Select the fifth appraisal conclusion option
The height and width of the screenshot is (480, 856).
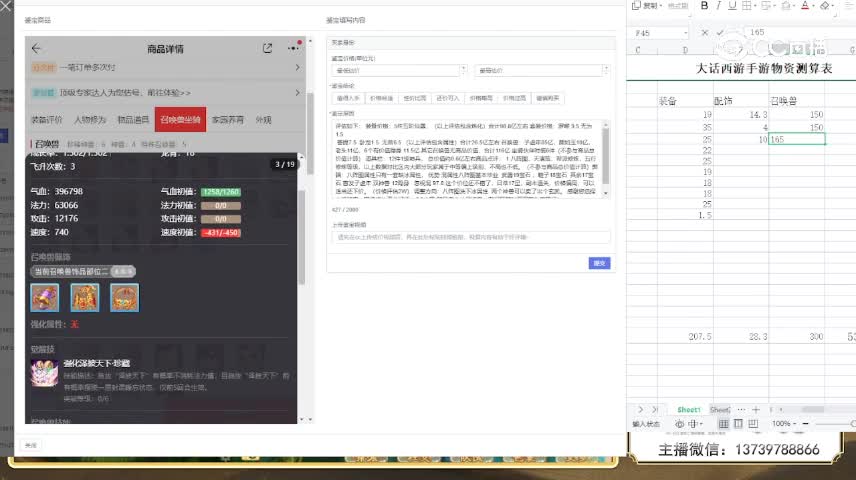[481, 98]
